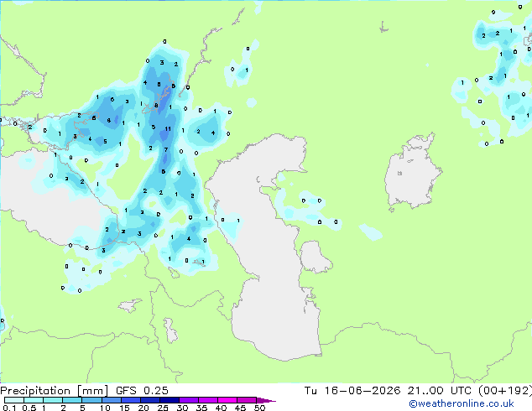The width and height of the screenshot is (532, 411).
Task: Choose the 25–30 mm dark navy swatch
Action: click(x=170, y=400)
